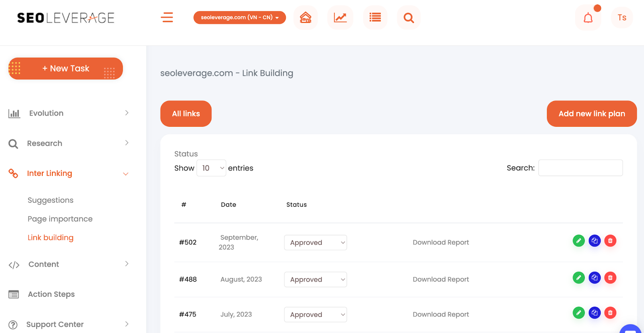Download Report for plan #475

pyautogui.click(x=441, y=314)
